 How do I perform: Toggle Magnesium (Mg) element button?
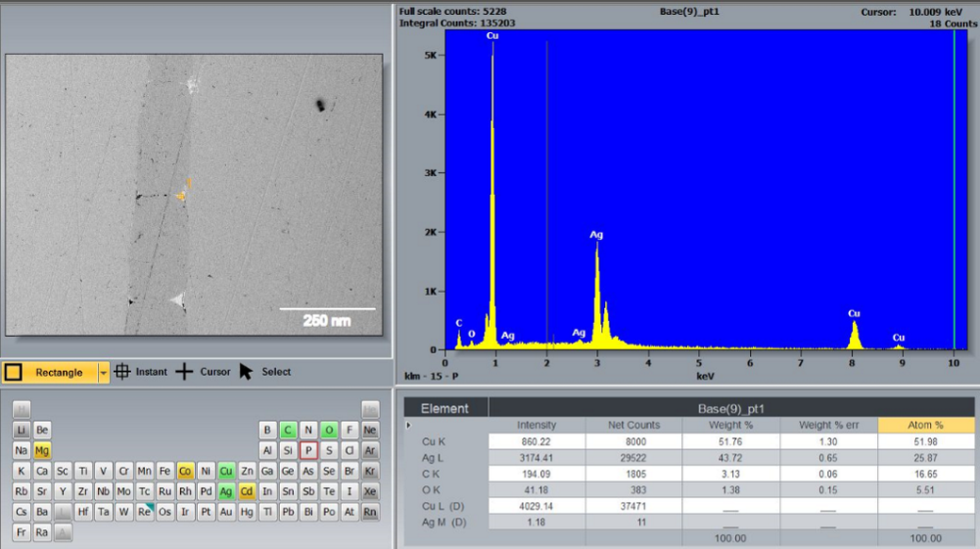coord(41,451)
